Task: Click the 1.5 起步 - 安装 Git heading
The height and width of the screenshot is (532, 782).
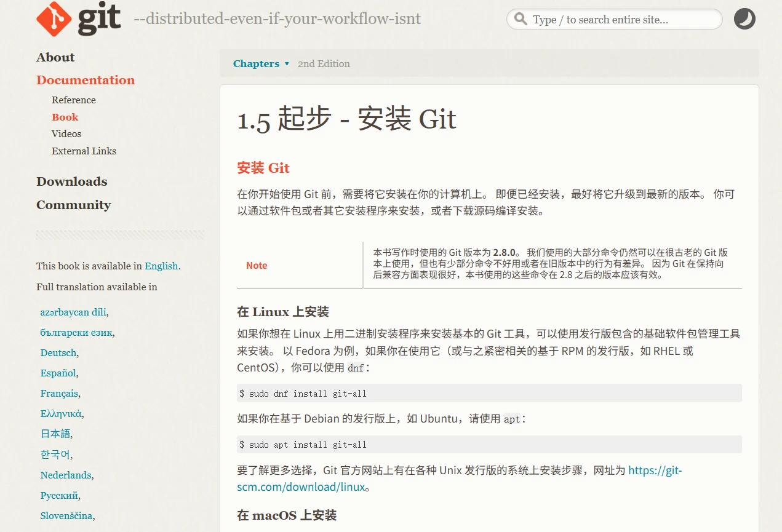Action: [x=346, y=119]
